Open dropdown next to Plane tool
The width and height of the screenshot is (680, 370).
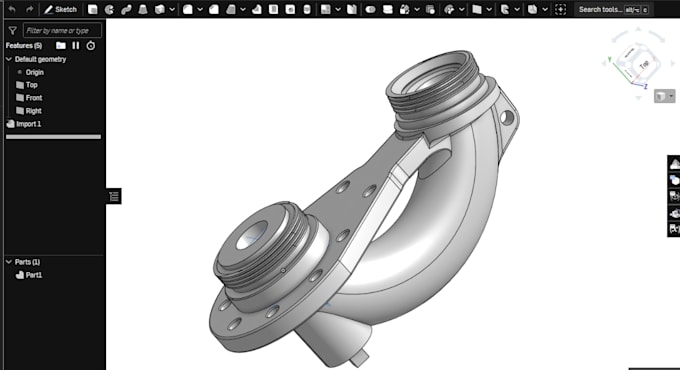(x=489, y=9)
